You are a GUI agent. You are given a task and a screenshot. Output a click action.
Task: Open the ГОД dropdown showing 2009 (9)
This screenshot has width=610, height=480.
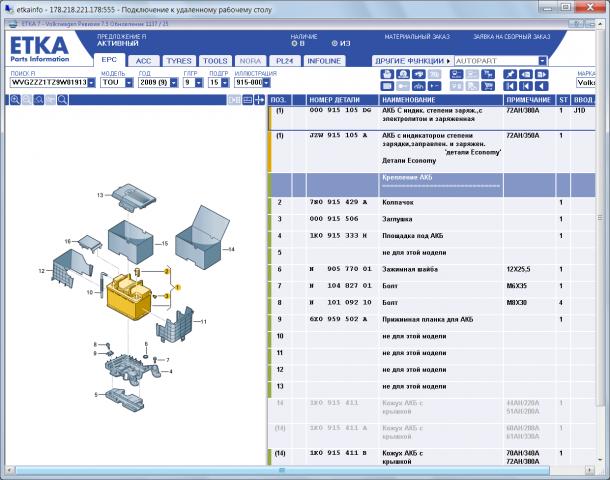(x=174, y=82)
